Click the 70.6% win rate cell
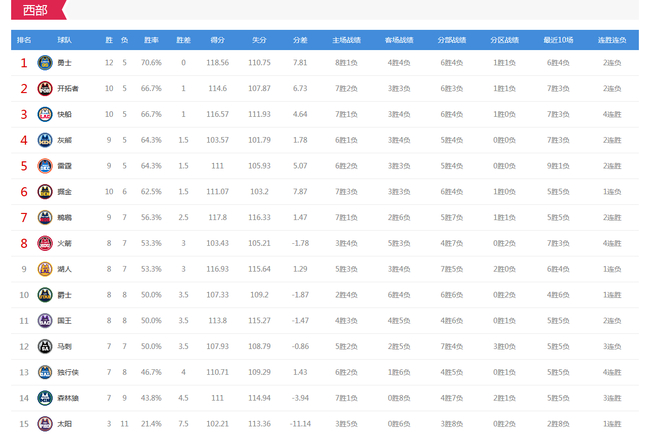Screen dimensions: 650x436 pyautogui.click(x=151, y=63)
